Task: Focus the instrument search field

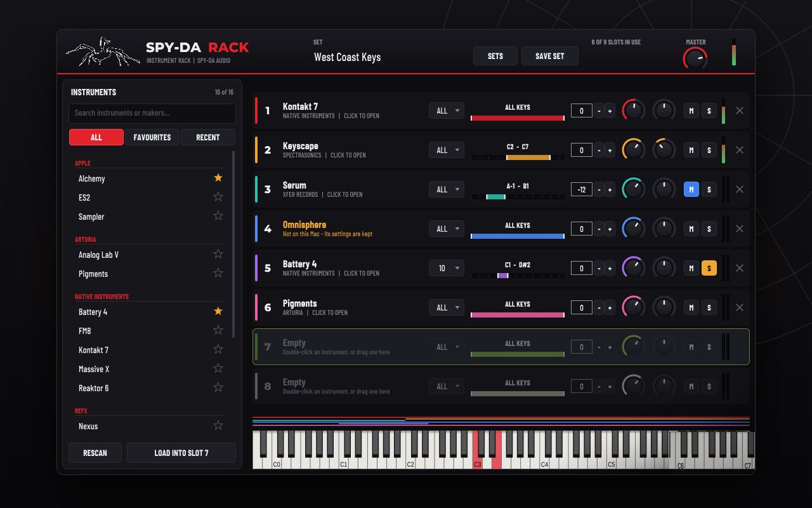Action: point(152,114)
